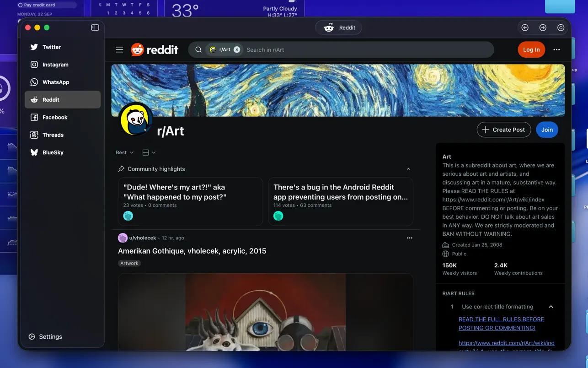The image size is (588, 368).
Task: Select the Reddit sidebar item
Action: (63, 100)
